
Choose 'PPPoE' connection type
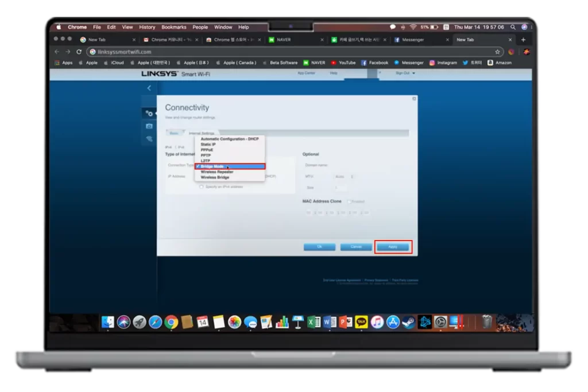[230, 150]
